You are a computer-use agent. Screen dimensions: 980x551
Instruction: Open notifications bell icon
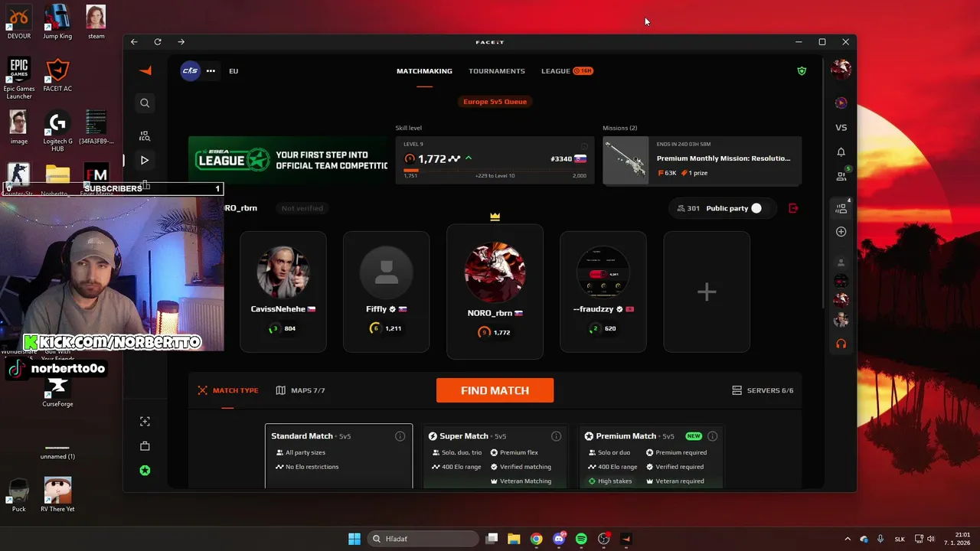click(x=841, y=152)
